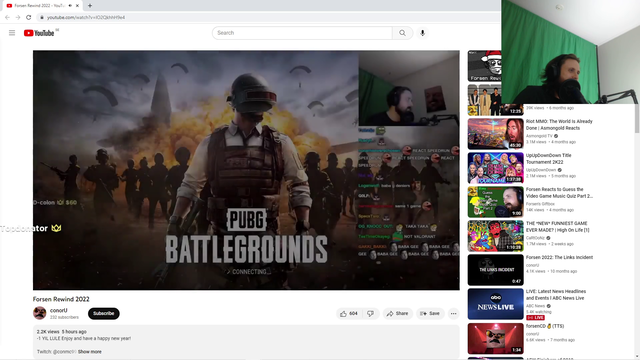Open the ABC News Live thumbnail

coord(496,304)
